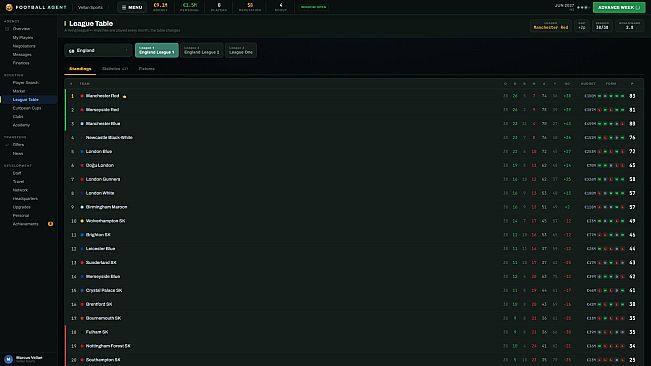Click the England flag icon in selector
Screen dimensions: 651x366
tap(71, 51)
